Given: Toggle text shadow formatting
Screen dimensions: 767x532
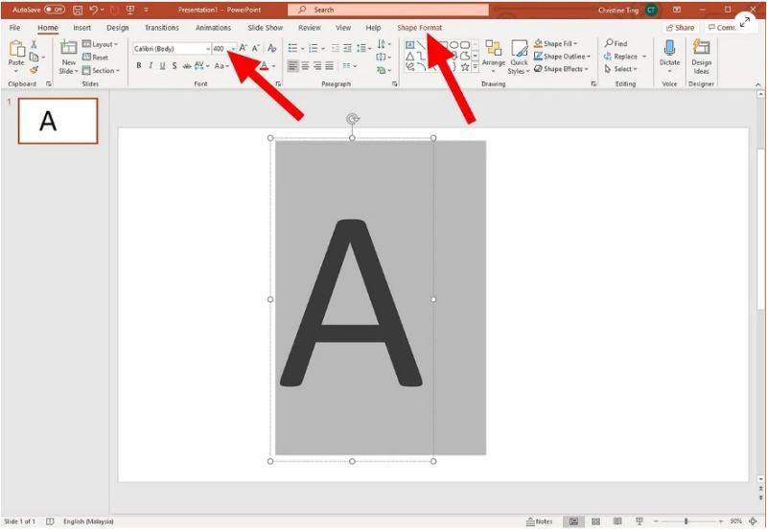Looking at the screenshot, I should (174, 65).
